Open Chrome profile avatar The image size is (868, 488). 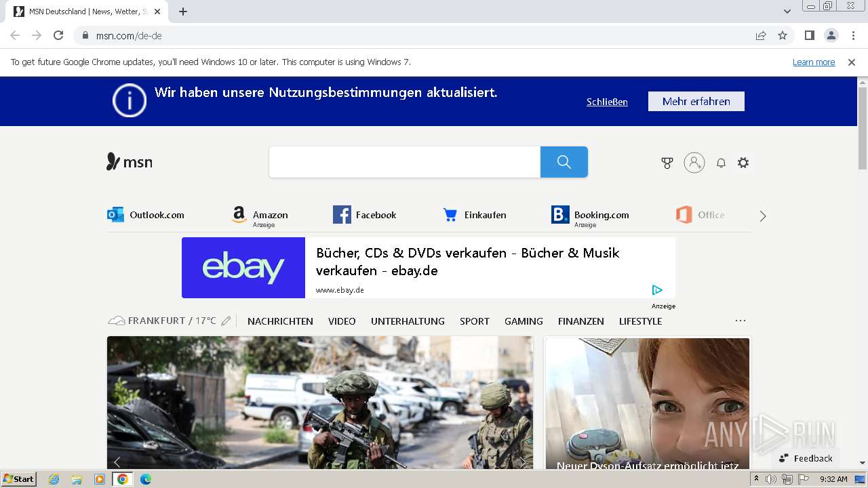pyautogui.click(x=831, y=35)
